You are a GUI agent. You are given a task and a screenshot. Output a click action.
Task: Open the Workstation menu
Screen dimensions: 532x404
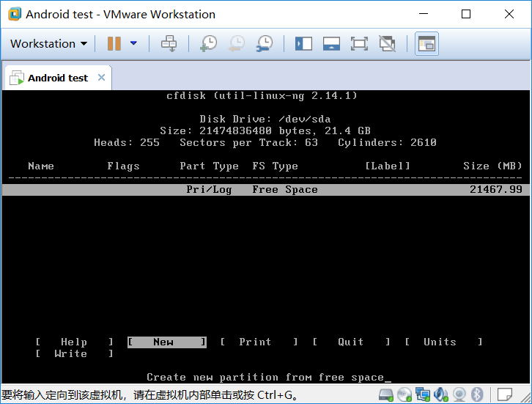(48, 44)
